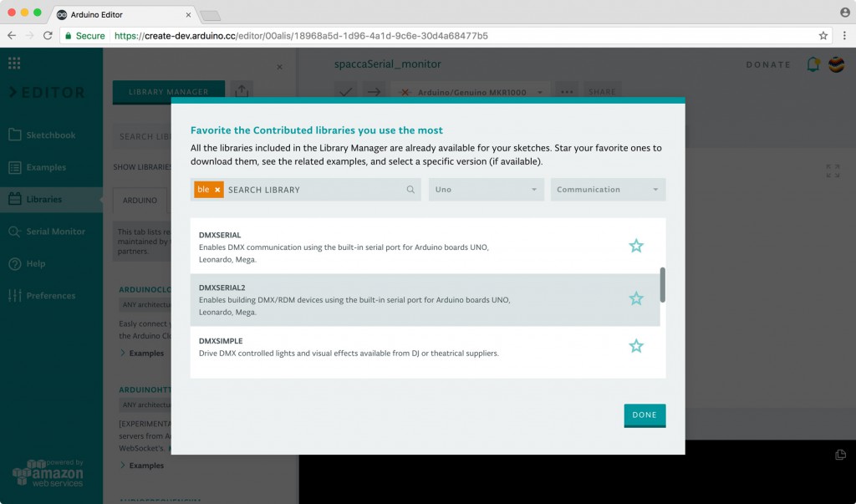Star the DMXSERIAL library as favorite

click(x=636, y=246)
